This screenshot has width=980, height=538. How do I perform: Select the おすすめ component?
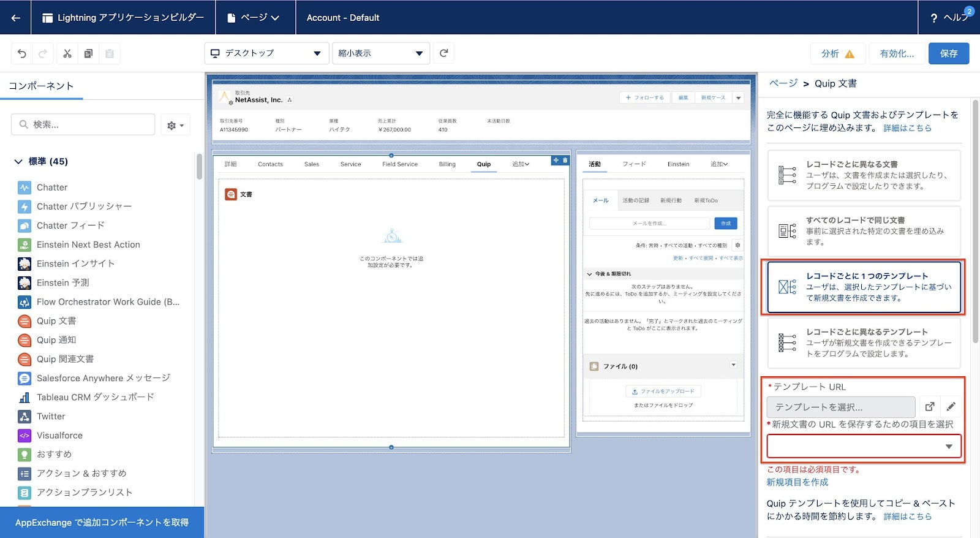(45, 455)
